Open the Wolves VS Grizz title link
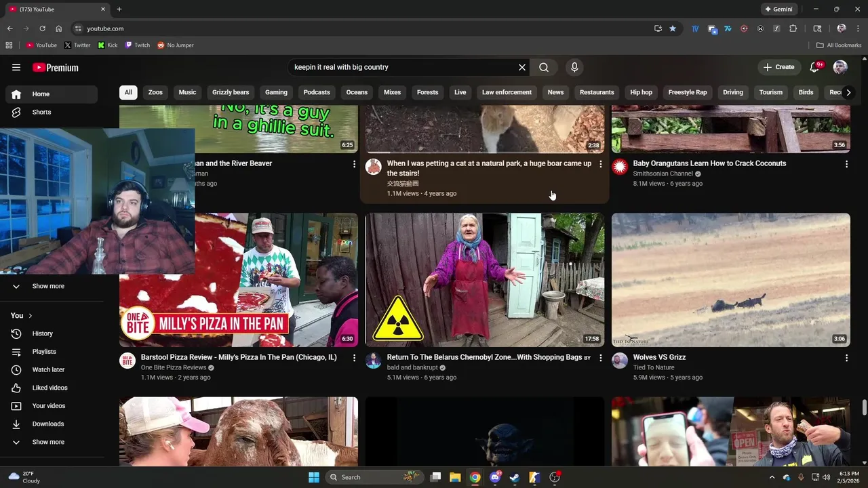Screen dimensions: 868x488 point(659,357)
